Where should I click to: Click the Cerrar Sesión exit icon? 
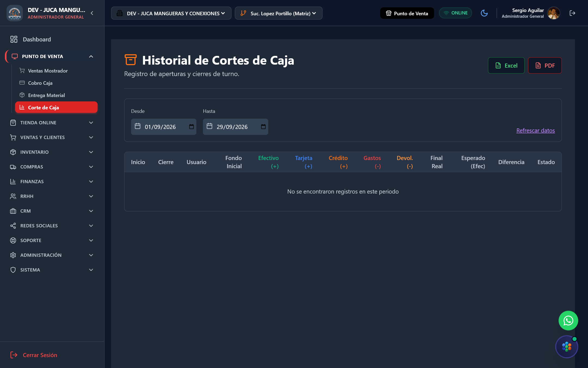click(14, 355)
